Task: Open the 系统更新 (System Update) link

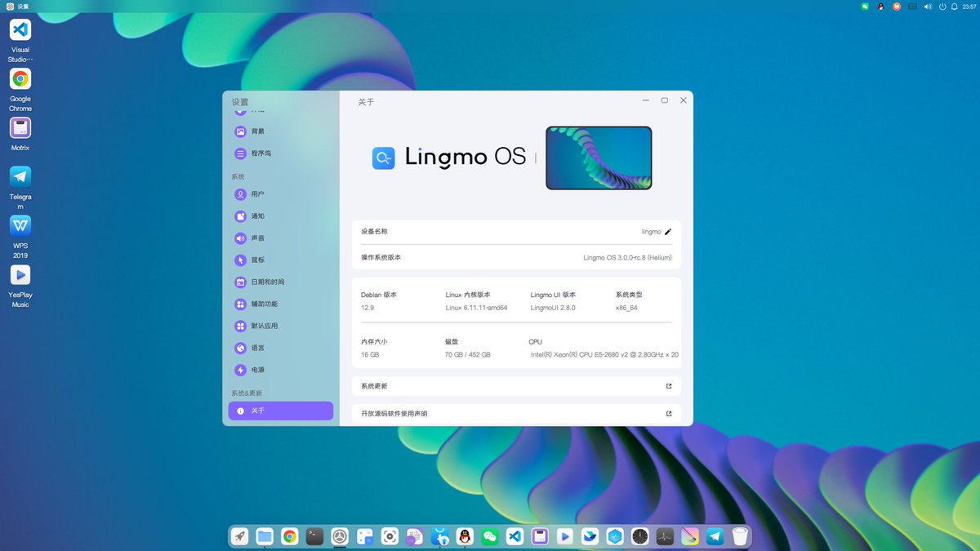Action: [x=516, y=386]
